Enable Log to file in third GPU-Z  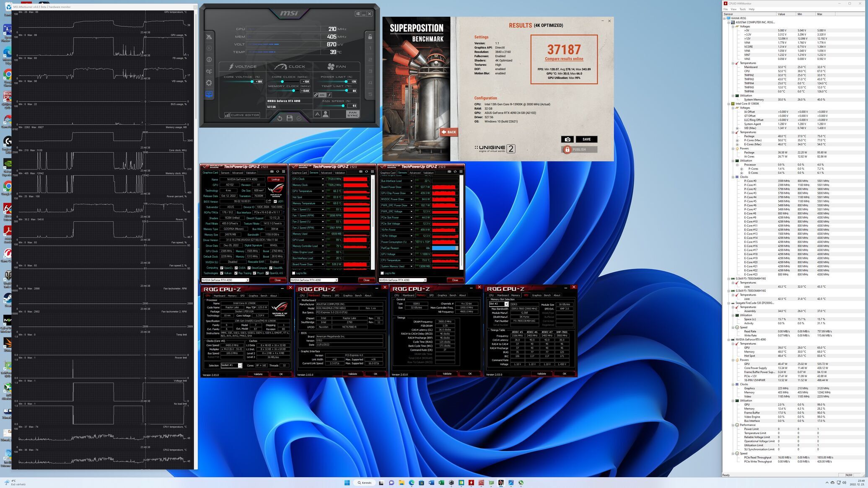382,273
